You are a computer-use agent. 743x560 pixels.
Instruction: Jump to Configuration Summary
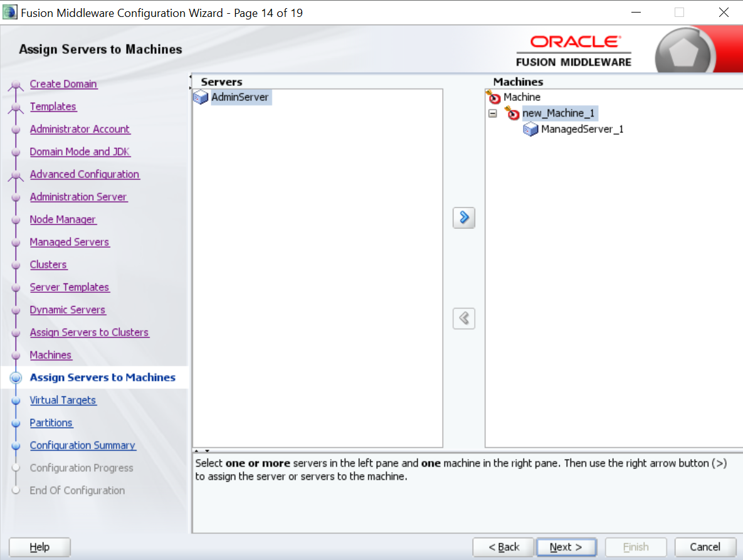[x=82, y=445]
